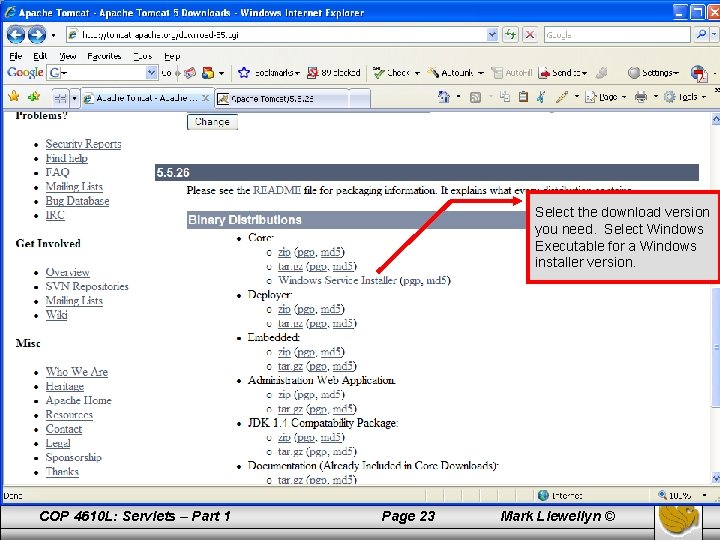This screenshot has height=540, width=720.
Task: Expand the address bar URL history dropdown
Action: point(492,34)
